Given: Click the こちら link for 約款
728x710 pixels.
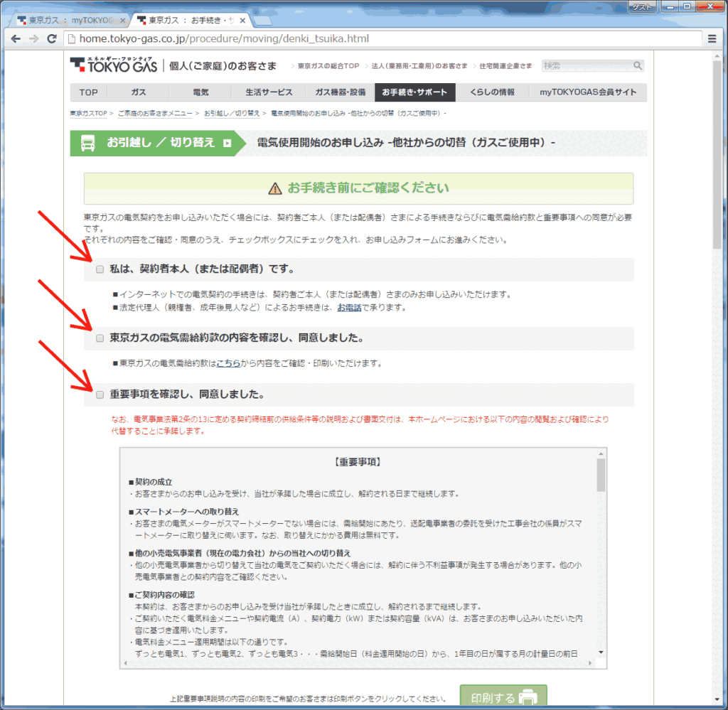Looking at the screenshot, I should click(228, 363).
